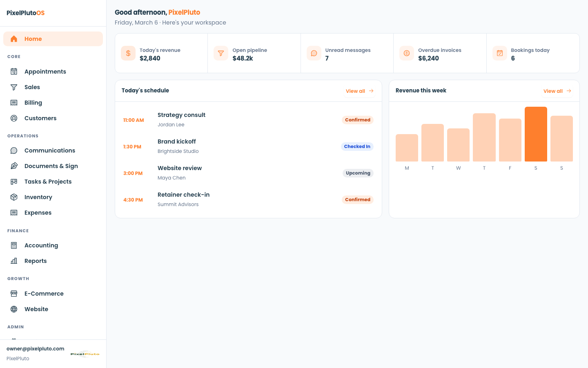The image size is (588, 368).
Task: Click the Sales funnel icon
Action: coord(14,87)
